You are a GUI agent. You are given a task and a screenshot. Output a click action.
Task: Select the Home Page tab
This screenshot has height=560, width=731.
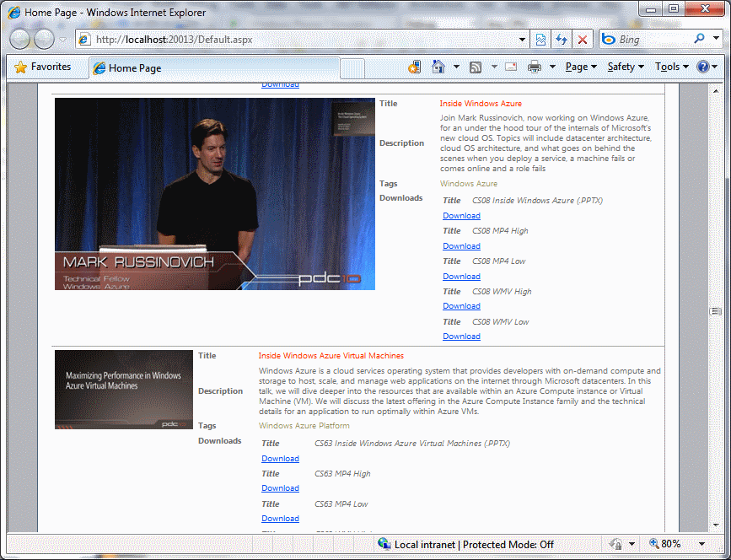click(135, 67)
